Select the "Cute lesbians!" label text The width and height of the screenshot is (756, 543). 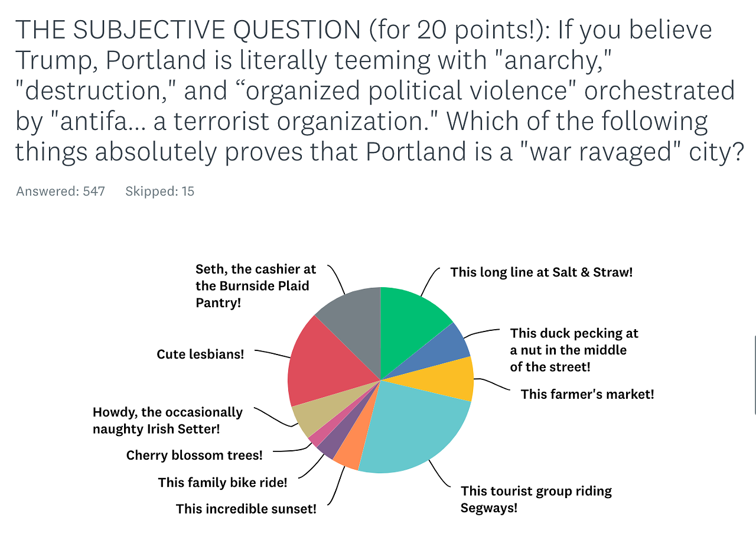point(200,354)
